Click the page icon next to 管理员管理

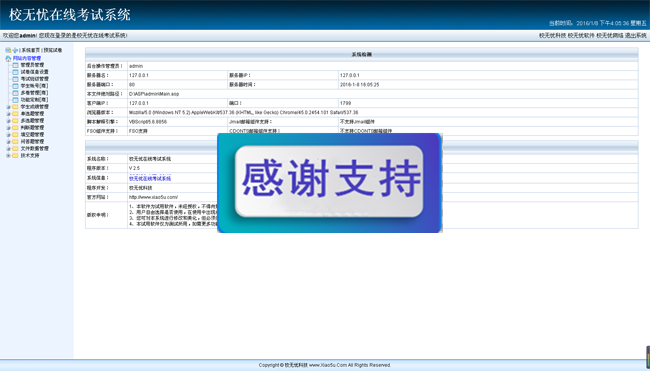pos(15,65)
